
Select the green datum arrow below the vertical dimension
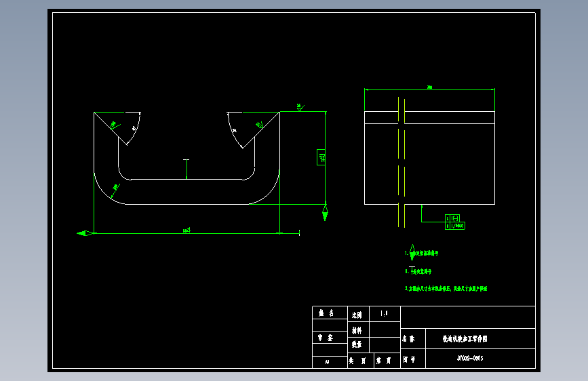325,212
